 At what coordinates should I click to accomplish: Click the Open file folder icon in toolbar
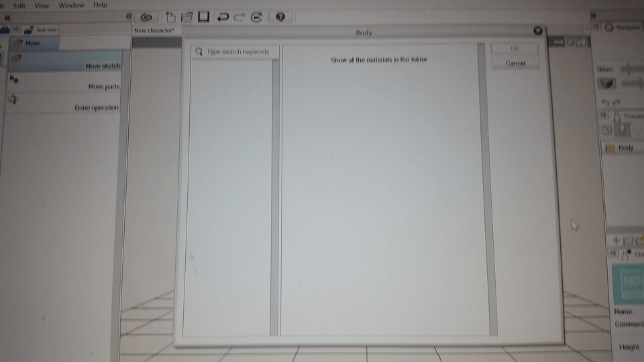[x=187, y=17]
